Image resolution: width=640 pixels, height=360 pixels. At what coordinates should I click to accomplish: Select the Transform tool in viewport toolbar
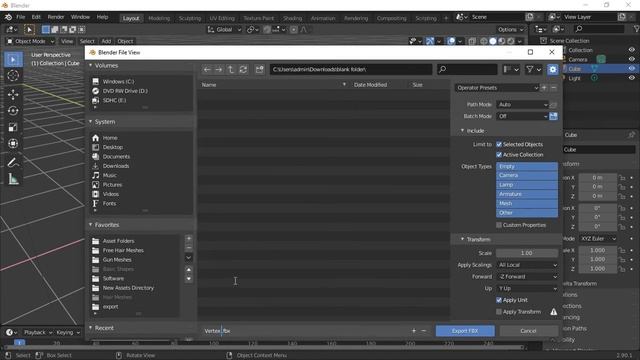click(13, 144)
